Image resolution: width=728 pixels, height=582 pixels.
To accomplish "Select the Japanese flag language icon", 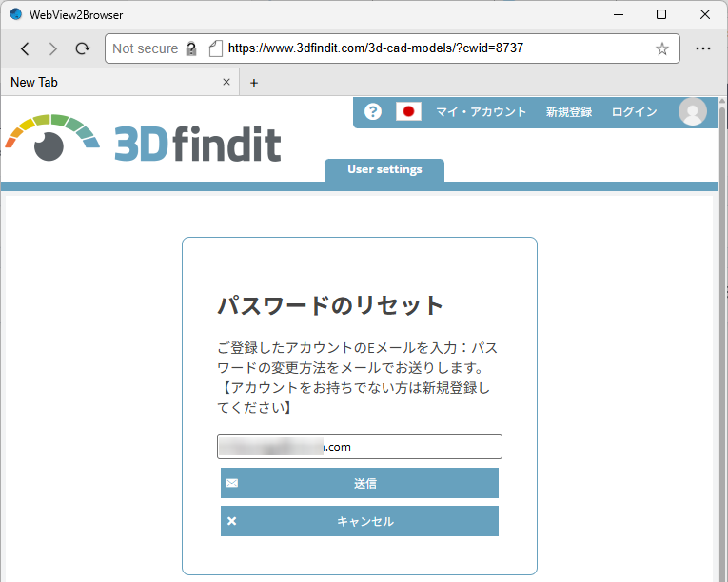I will (408, 111).
